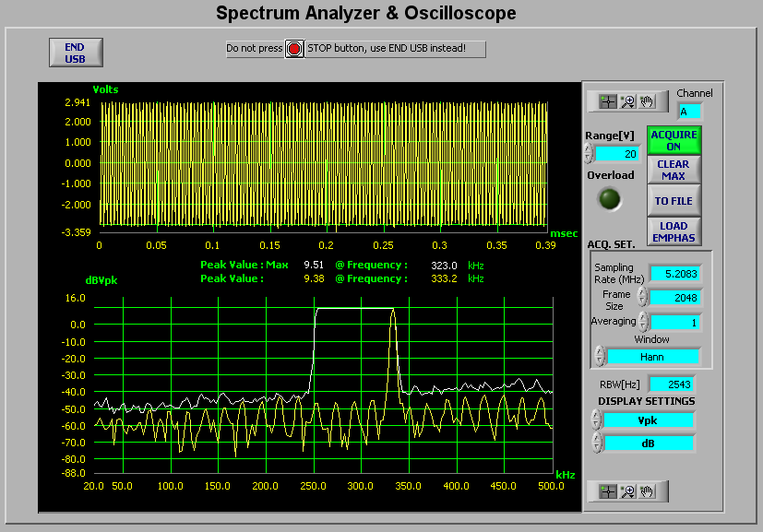Select the cursor tool in the oscilloscope graph palette

tap(607, 101)
